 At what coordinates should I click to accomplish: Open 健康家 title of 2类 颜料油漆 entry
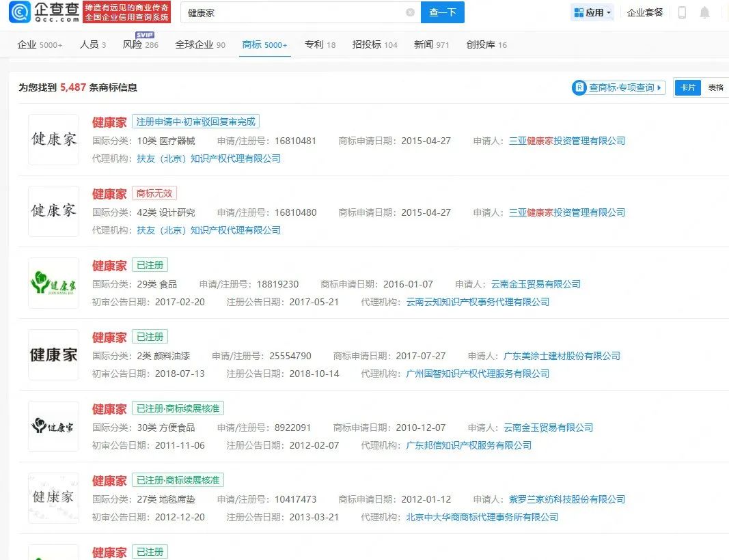tap(109, 337)
